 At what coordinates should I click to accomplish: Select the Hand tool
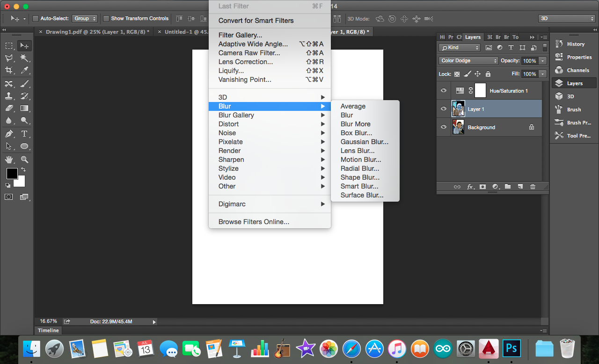[9, 160]
